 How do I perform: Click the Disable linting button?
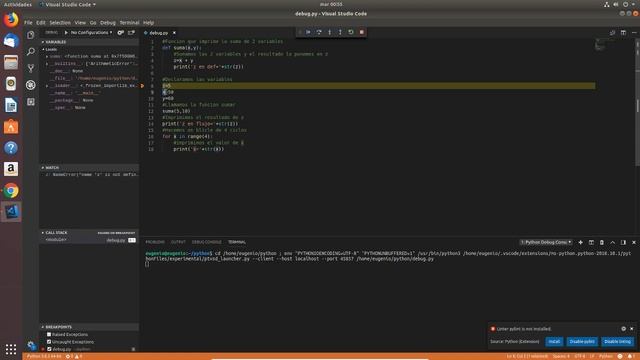coord(617,342)
